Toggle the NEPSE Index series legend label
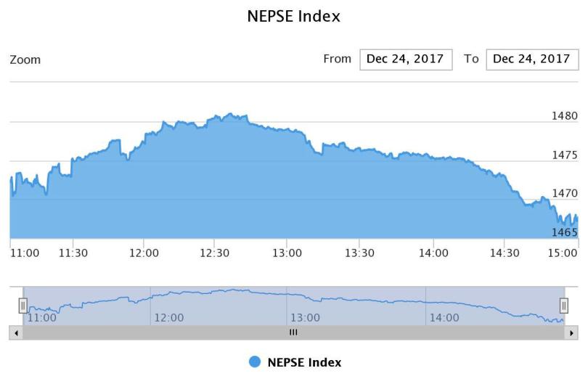 pyautogui.click(x=304, y=362)
